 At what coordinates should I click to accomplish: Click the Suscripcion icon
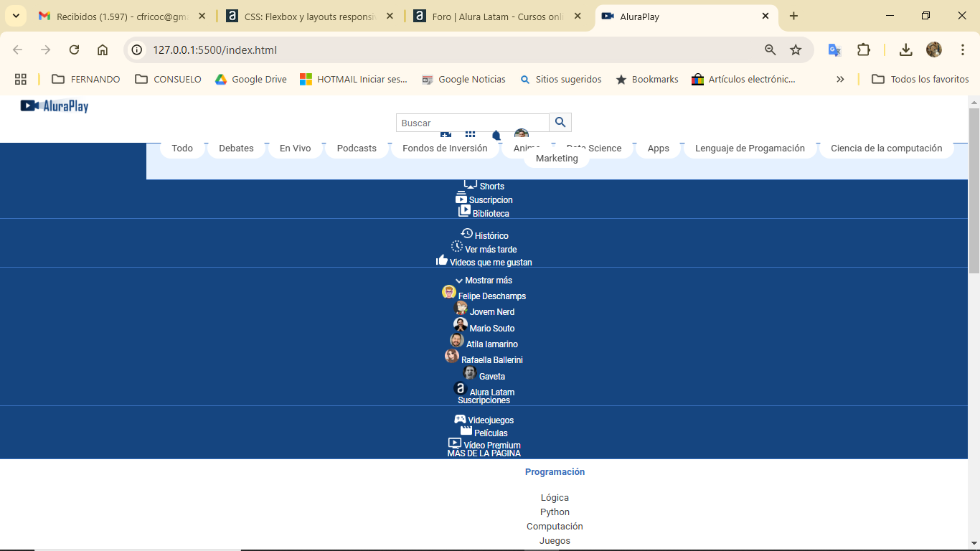click(461, 198)
